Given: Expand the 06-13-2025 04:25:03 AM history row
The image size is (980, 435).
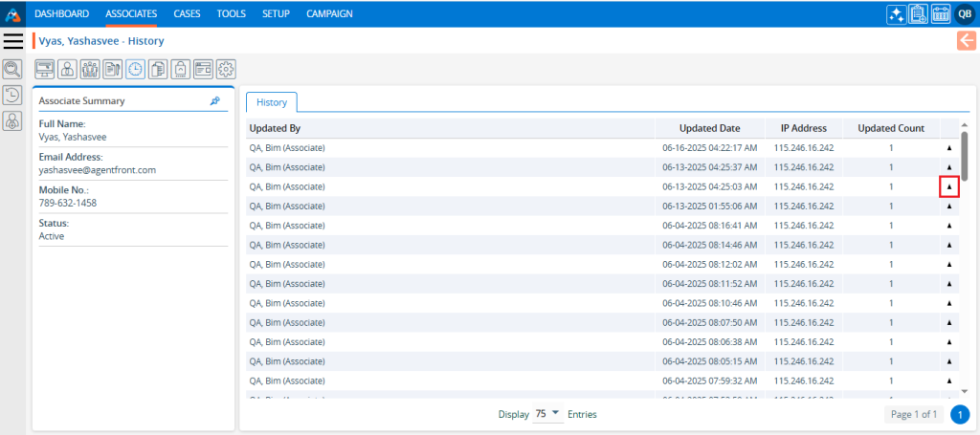Looking at the screenshot, I should (x=949, y=187).
